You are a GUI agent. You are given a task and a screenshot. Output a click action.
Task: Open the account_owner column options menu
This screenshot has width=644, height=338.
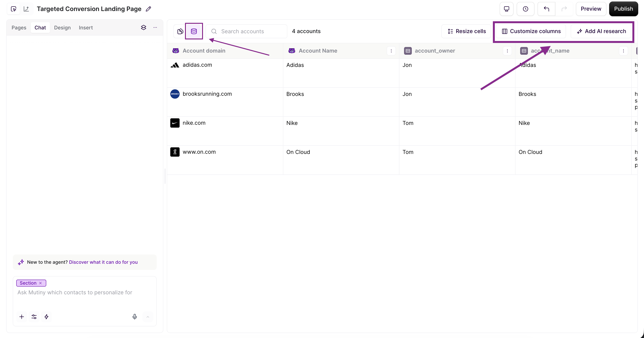(x=507, y=51)
